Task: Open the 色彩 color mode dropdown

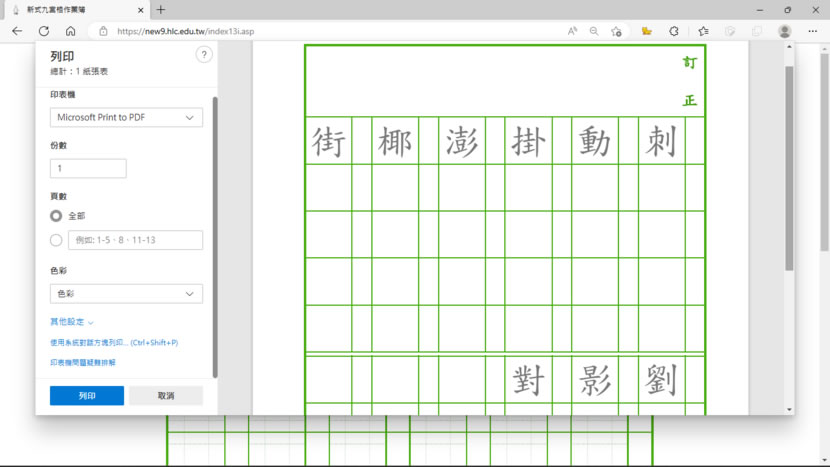Action: (126, 294)
